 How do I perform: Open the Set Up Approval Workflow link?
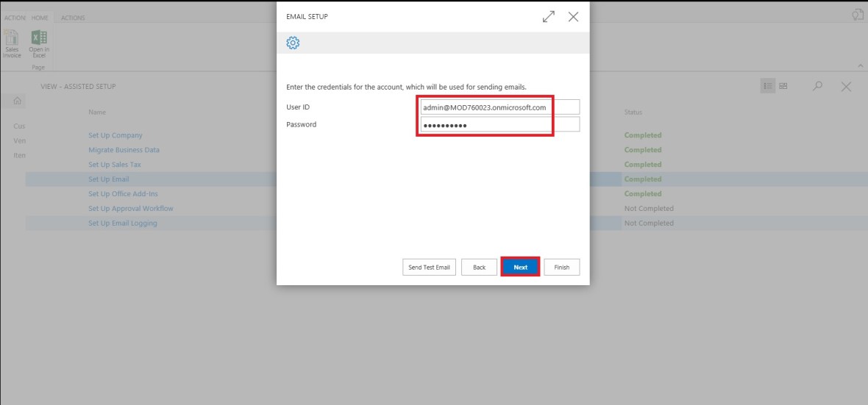pos(131,209)
